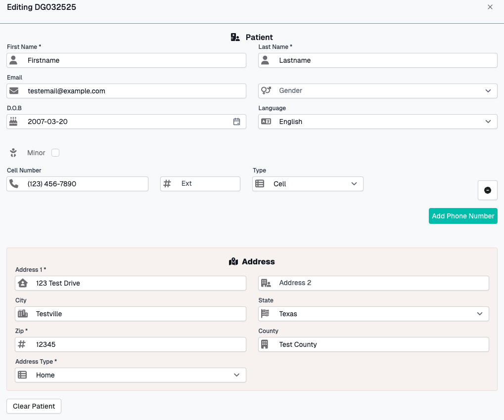Click the remove phone number circle icon
Screen dimensions: 504x420
point(487,190)
